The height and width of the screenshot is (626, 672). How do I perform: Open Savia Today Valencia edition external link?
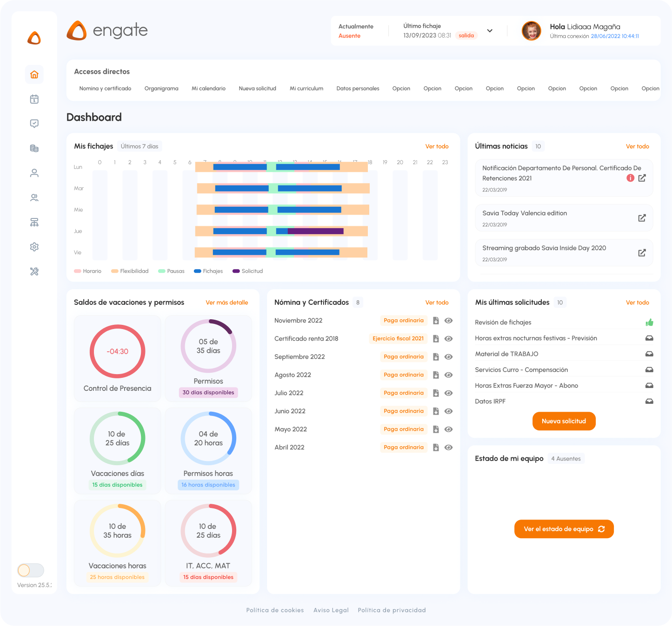pos(642,218)
